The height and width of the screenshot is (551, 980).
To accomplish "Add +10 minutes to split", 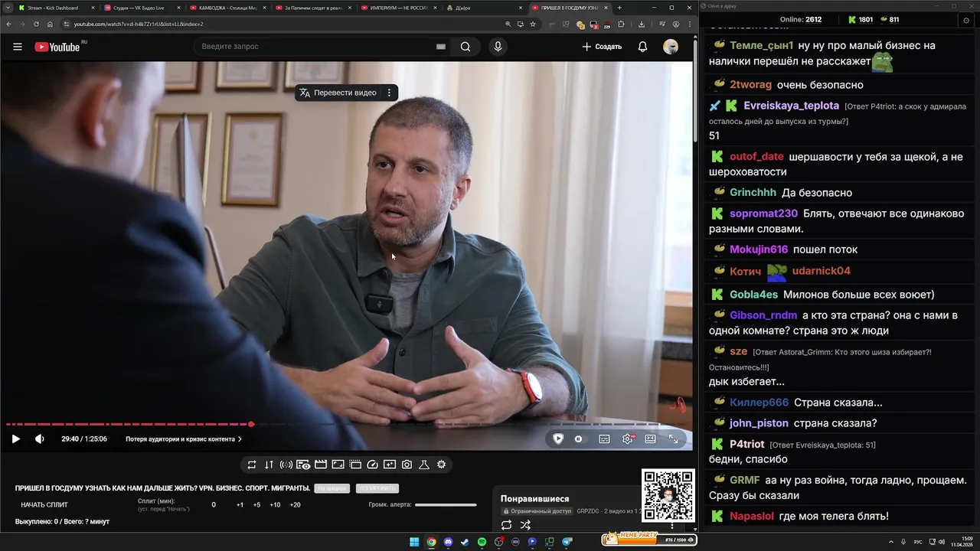I will click(x=275, y=505).
